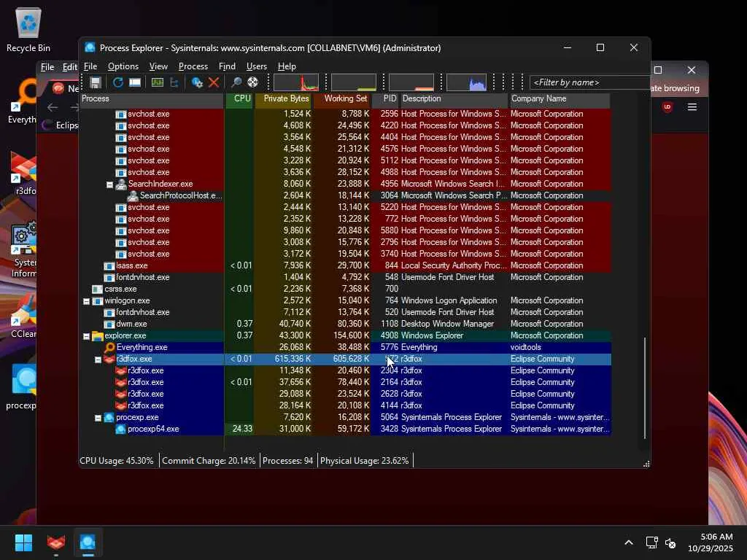Select the CCleaner desktop shortcut
Viewport: 747px width, 560px height.
click(x=23, y=316)
